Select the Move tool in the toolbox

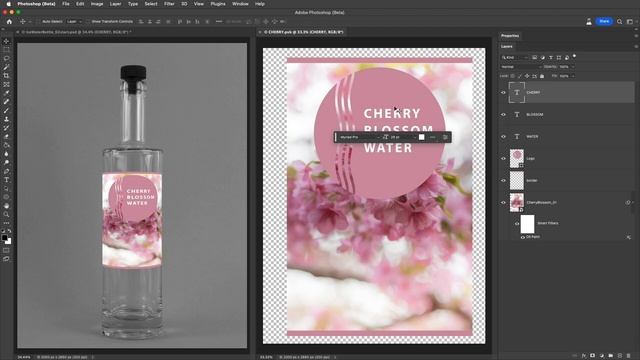coord(6,41)
